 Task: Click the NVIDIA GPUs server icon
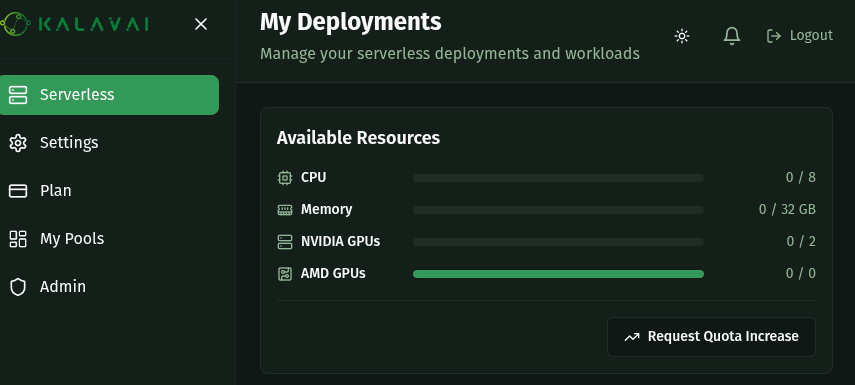pos(285,242)
